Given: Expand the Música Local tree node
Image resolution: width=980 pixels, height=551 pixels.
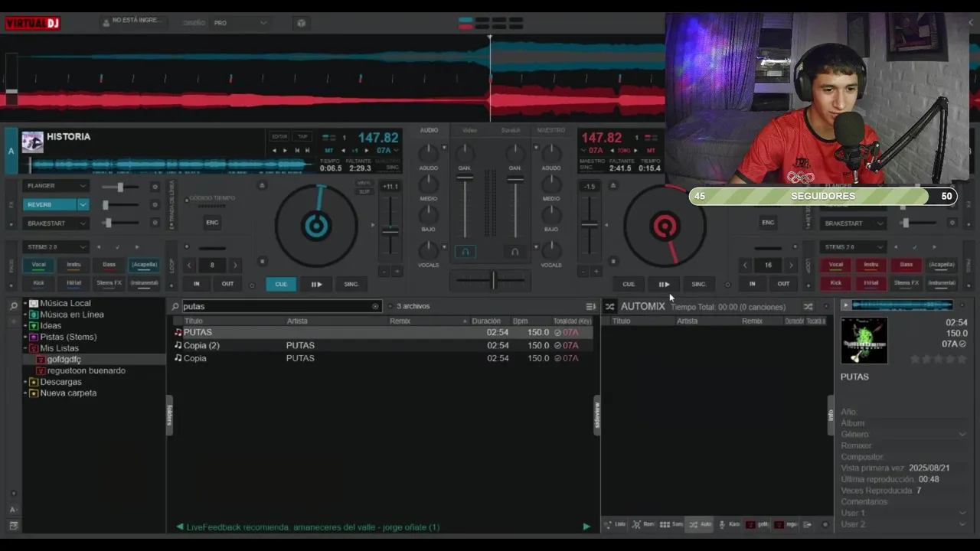Looking at the screenshot, I should tap(25, 304).
